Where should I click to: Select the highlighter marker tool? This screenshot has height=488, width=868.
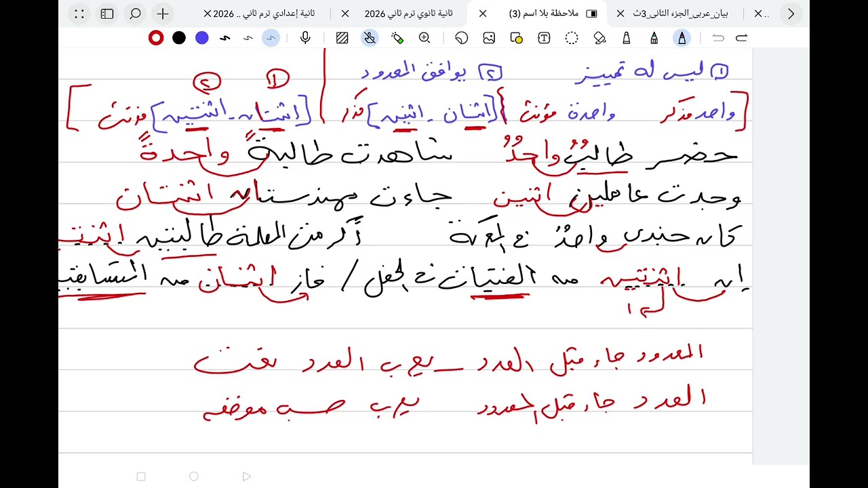click(627, 38)
